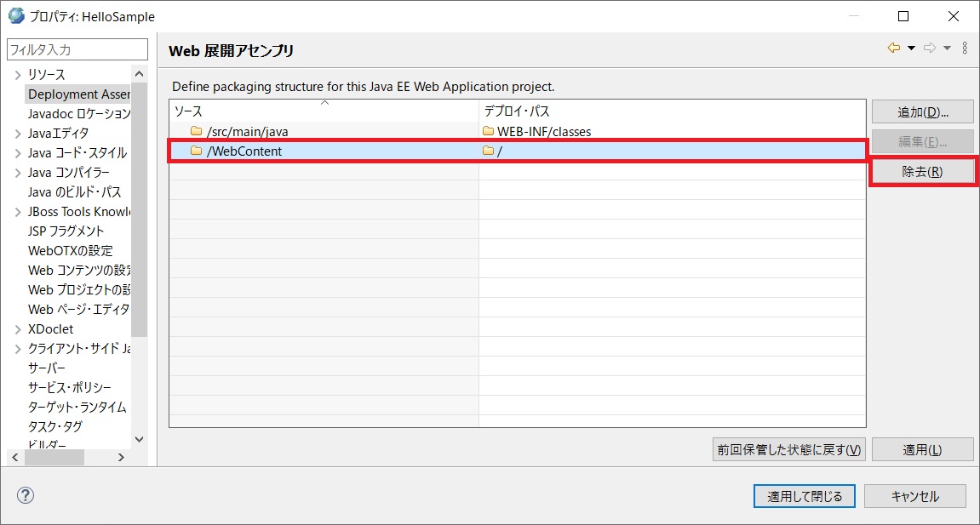Click the ソース column header
Image resolution: width=980 pixels, height=525 pixels.
324,111
